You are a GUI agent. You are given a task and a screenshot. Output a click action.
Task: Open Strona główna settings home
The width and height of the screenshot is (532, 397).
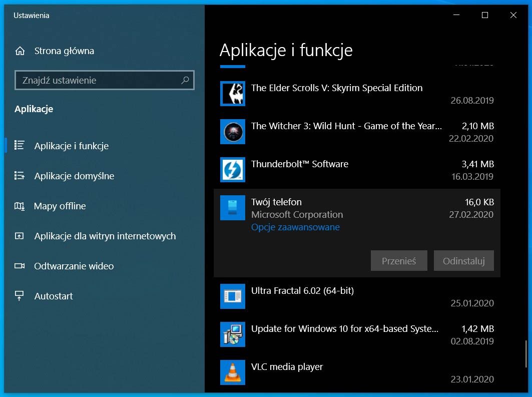click(64, 51)
